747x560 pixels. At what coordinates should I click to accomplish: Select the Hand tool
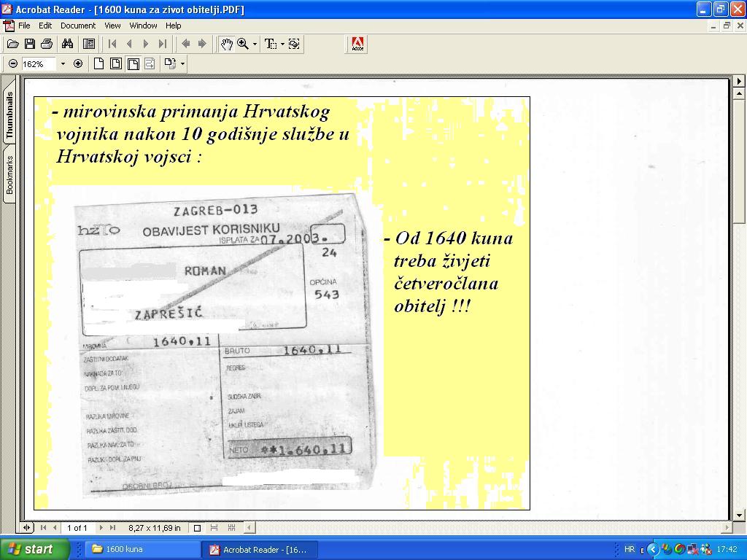coord(227,44)
